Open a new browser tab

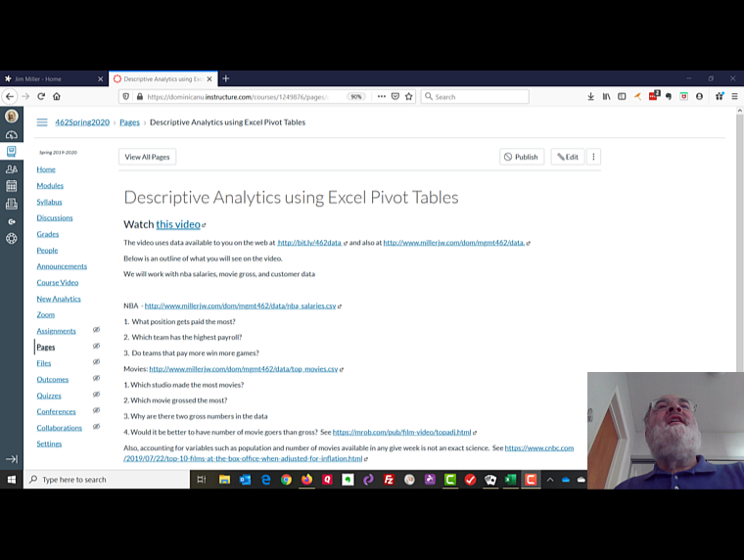(226, 78)
